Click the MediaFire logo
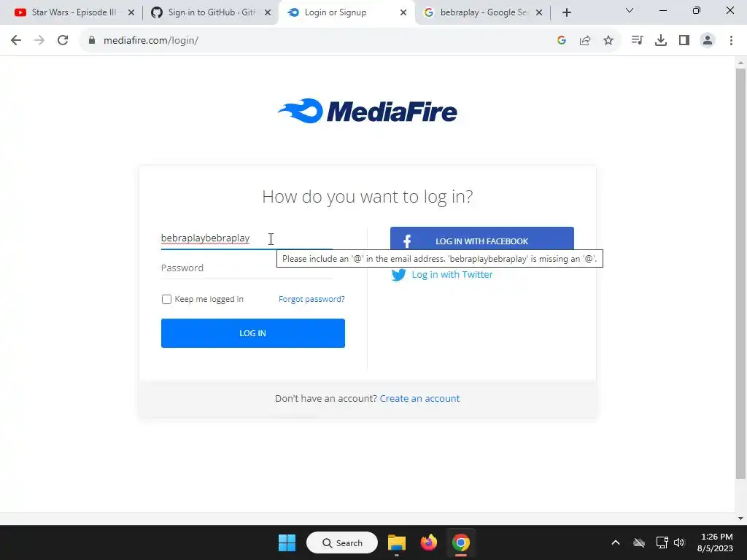The image size is (747, 560). tap(368, 111)
